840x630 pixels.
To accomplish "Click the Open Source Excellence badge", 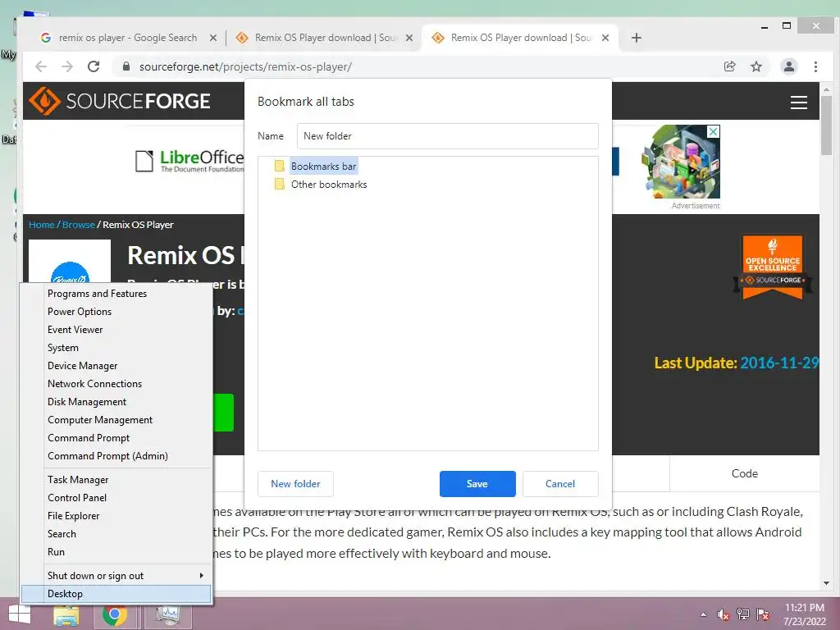I will click(773, 267).
